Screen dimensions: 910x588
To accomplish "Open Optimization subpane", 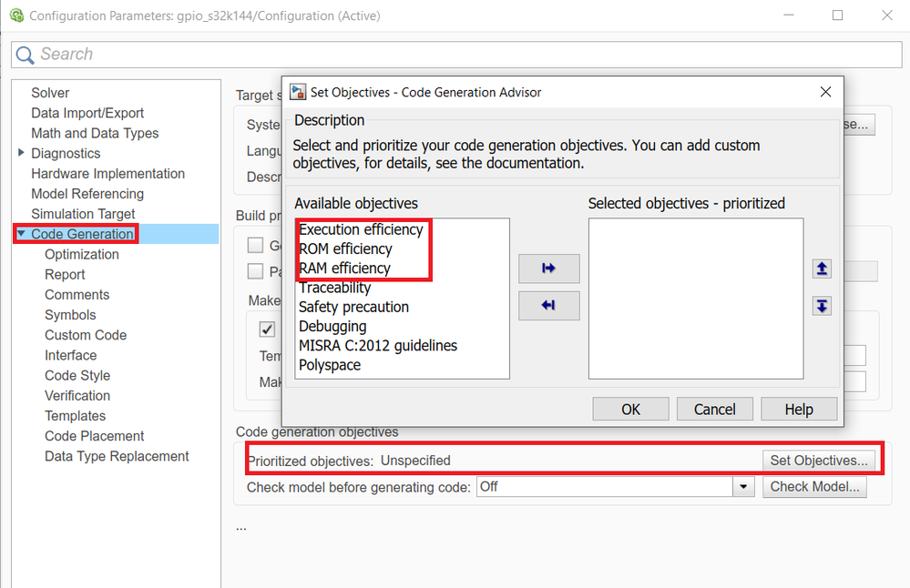I will [x=82, y=255].
